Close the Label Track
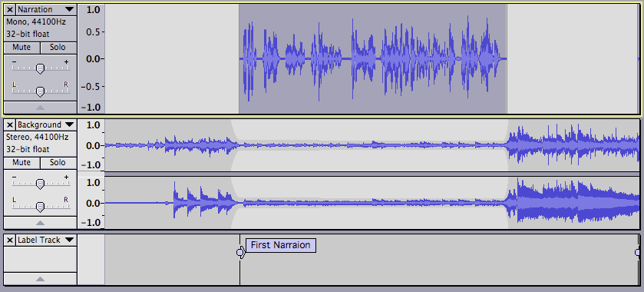Screen dimensions: 644x292 click(10, 240)
